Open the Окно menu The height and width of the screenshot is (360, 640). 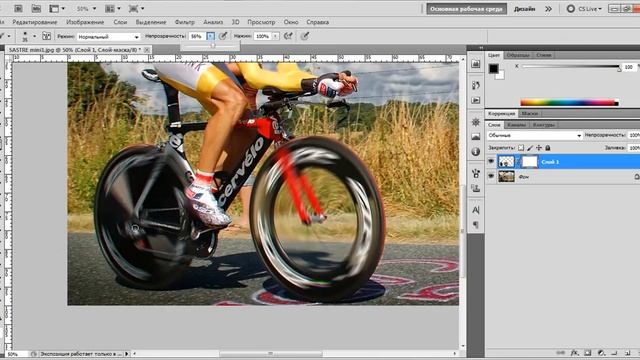(x=291, y=22)
